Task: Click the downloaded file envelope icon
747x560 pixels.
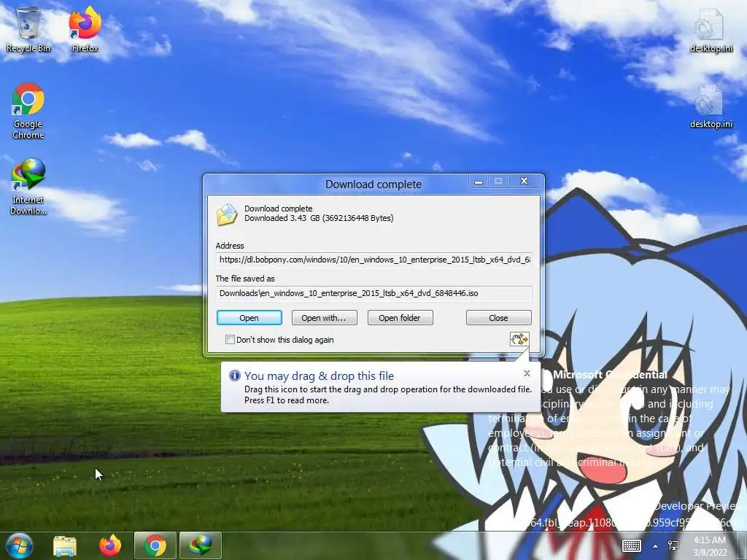Action: coord(228,215)
